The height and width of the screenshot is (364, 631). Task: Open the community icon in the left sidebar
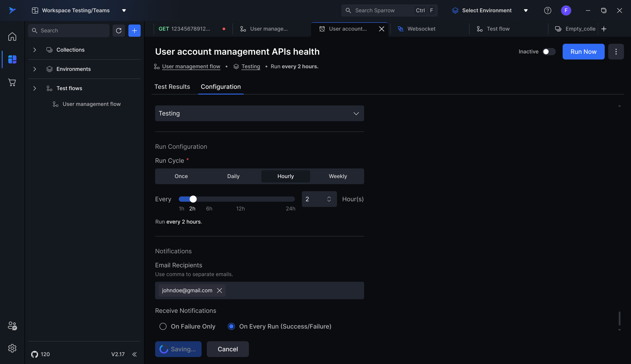[12, 326]
